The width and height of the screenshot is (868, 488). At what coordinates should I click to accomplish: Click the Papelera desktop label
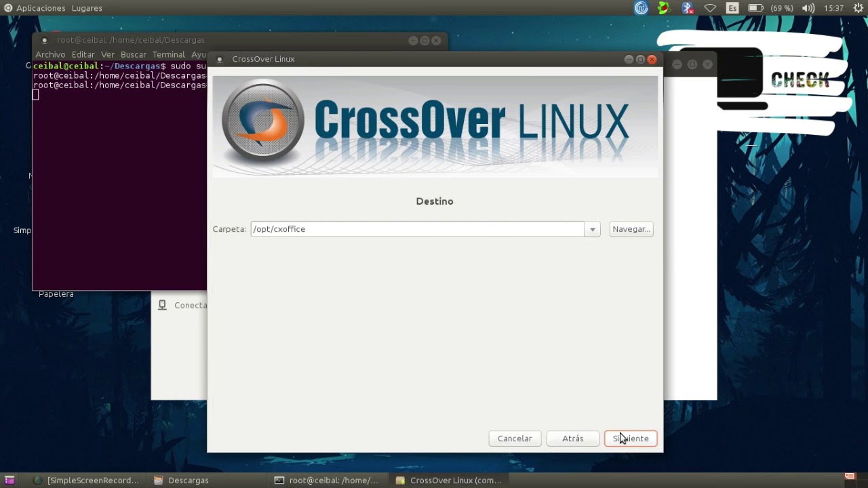click(56, 294)
